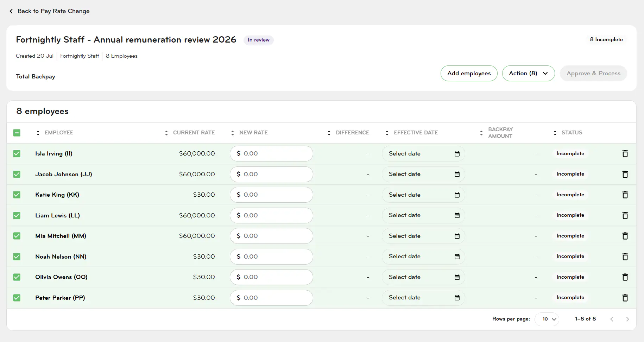Go to previous page arrow
This screenshot has width=644, height=342.
pos(612,319)
